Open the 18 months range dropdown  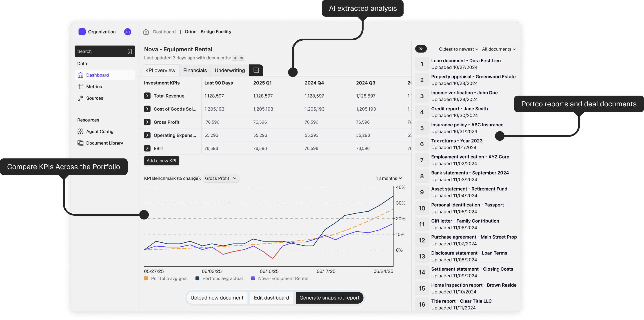coord(389,178)
